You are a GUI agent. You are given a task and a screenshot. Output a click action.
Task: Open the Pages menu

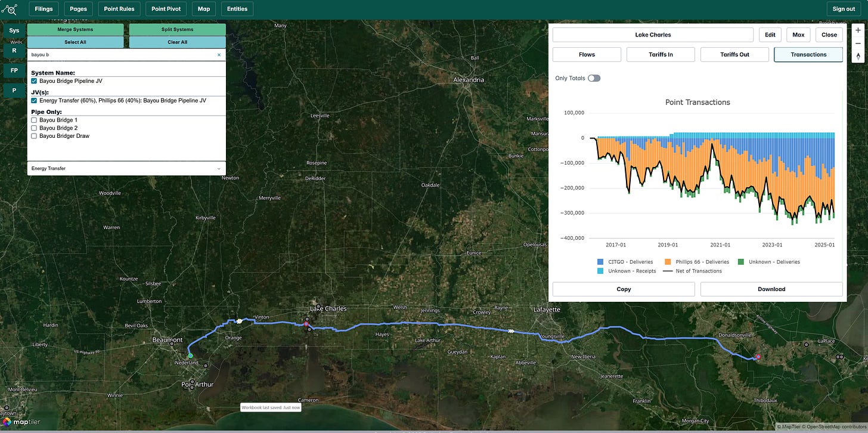click(78, 9)
